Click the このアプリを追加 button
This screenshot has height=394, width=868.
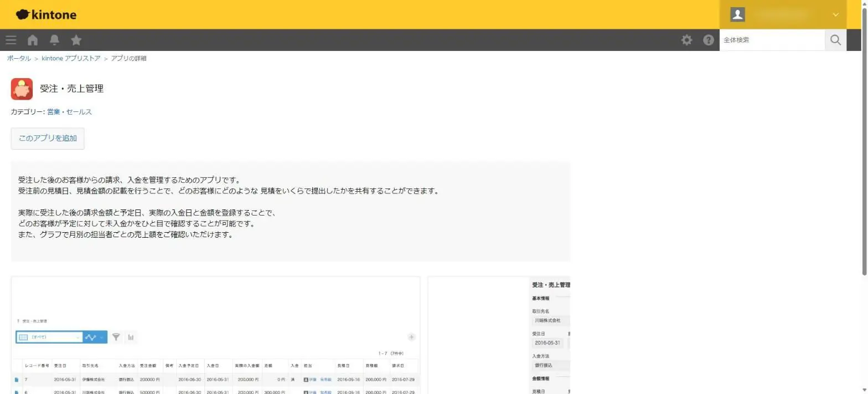click(48, 139)
